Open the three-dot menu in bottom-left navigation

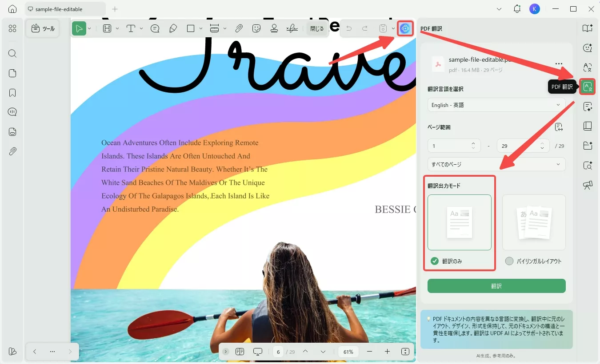click(52, 352)
